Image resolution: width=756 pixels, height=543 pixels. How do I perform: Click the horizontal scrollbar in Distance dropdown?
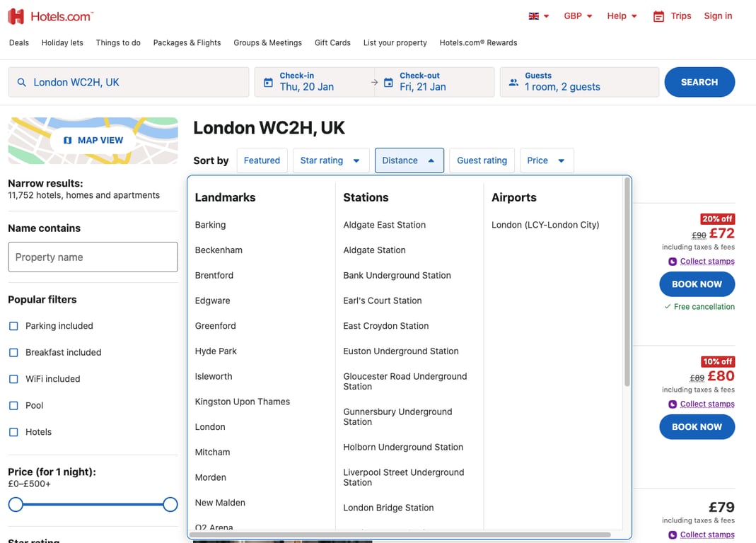pyautogui.click(x=400, y=535)
